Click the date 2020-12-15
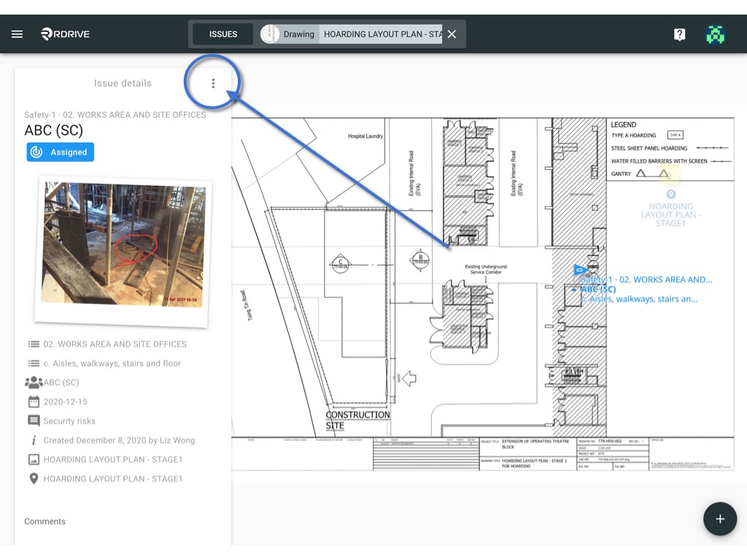The image size is (747, 560). (x=65, y=402)
